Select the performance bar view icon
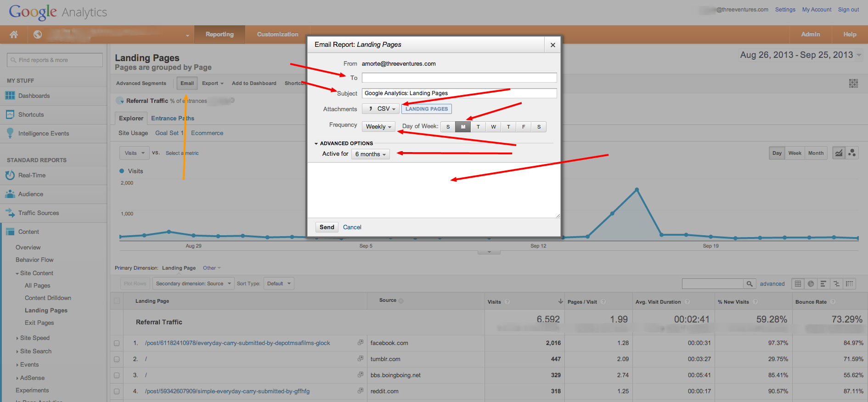 tap(823, 284)
